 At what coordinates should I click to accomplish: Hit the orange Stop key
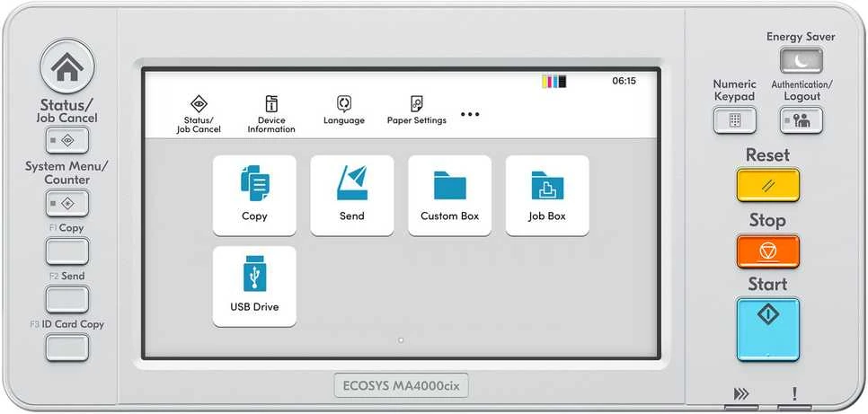(767, 251)
